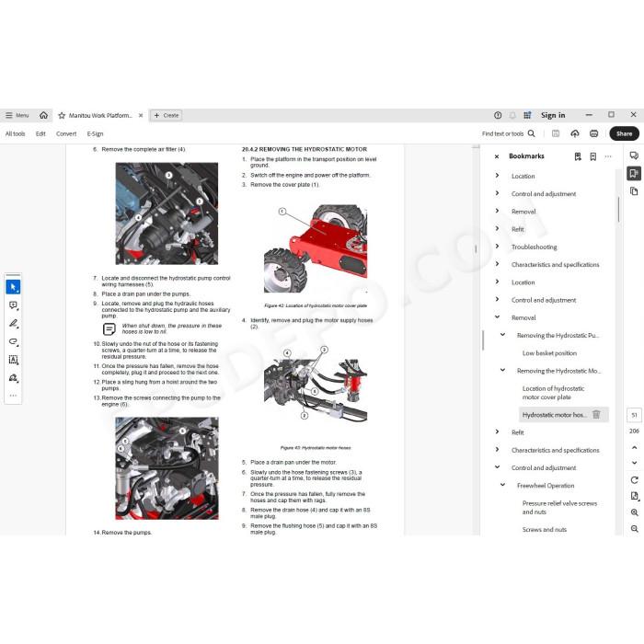This screenshot has height=644, width=644.
Task: Open the Help icon
Action: pyautogui.click(x=498, y=115)
